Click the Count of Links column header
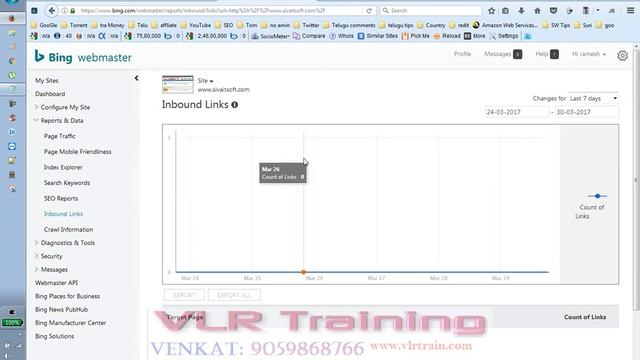The width and height of the screenshot is (640, 360). [x=585, y=317]
